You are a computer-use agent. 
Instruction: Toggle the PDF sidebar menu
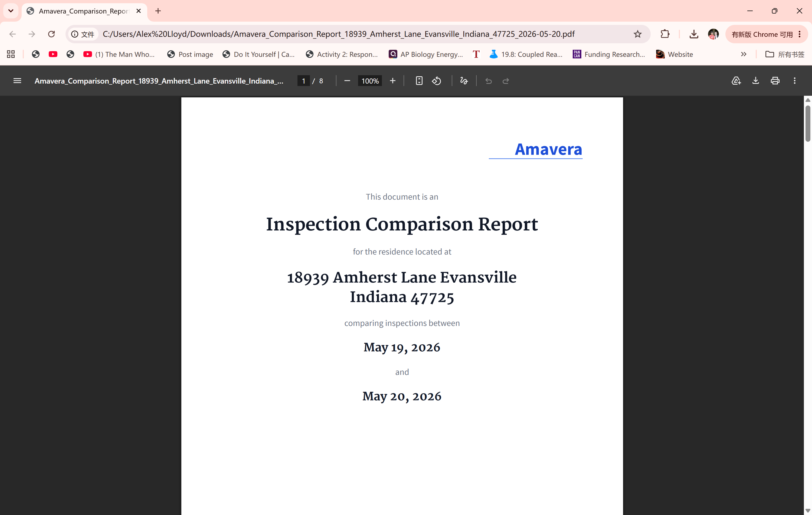pos(17,81)
